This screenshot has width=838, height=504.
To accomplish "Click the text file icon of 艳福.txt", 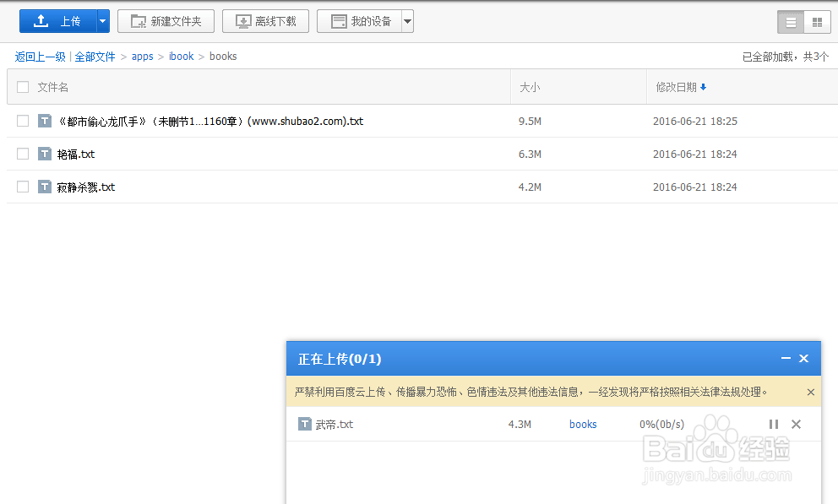I will click(45, 154).
